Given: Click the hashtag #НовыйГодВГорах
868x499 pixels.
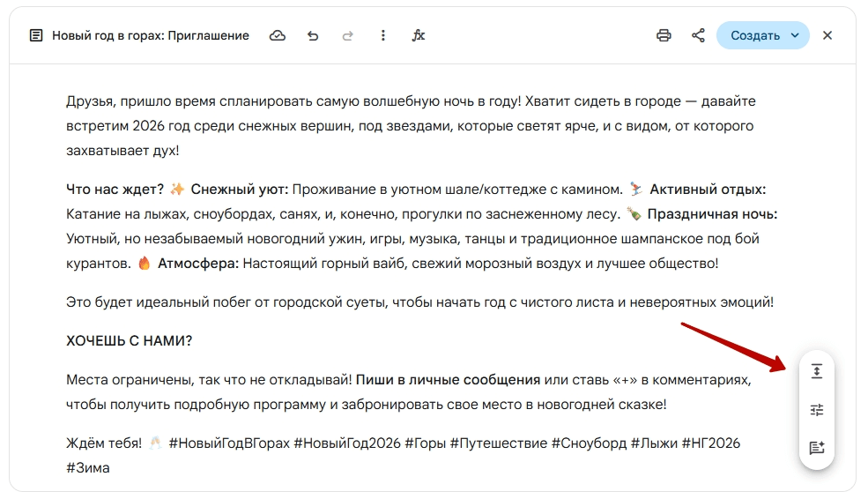Looking at the screenshot, I should pos(229,443).
